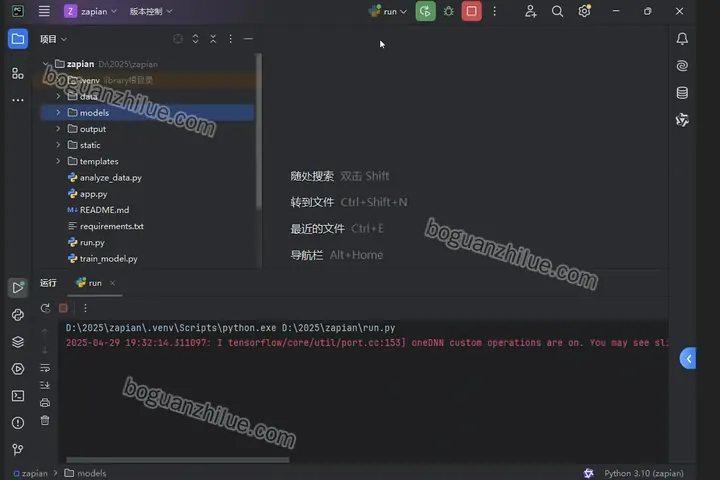Hide the project panel
Viewport: 720px width, 480px height.
[248, 39]
